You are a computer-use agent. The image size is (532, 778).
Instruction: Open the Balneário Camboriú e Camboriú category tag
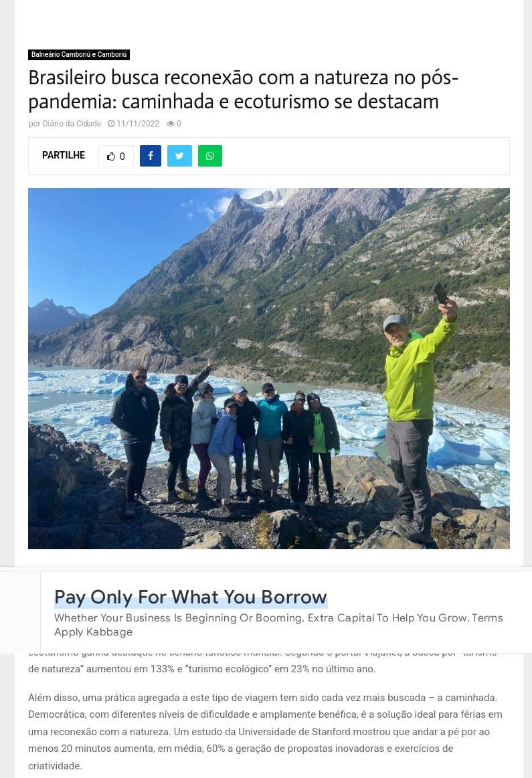click(79, 55)
